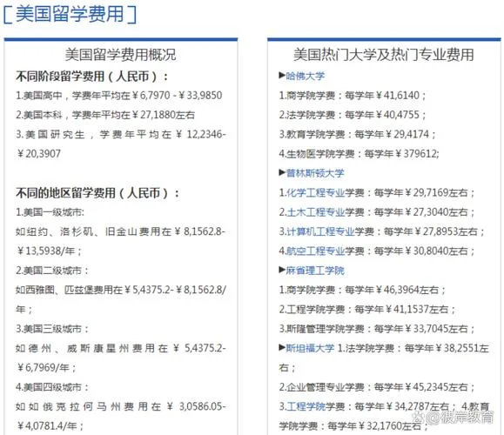Open the 土木工程专业 link
Screen dimensions: 504x435
point(316,212)
